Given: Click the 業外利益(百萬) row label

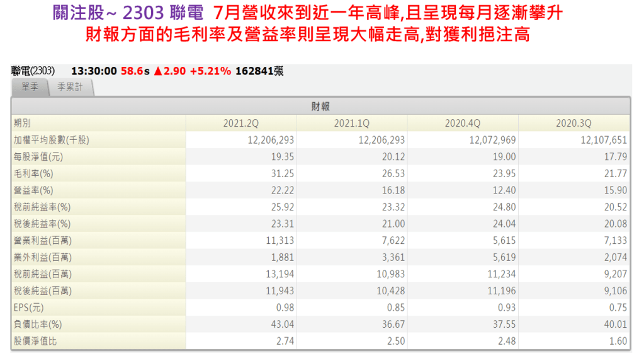Looking at the screenshot, I should pyautogui.click(x=42, y=257).
